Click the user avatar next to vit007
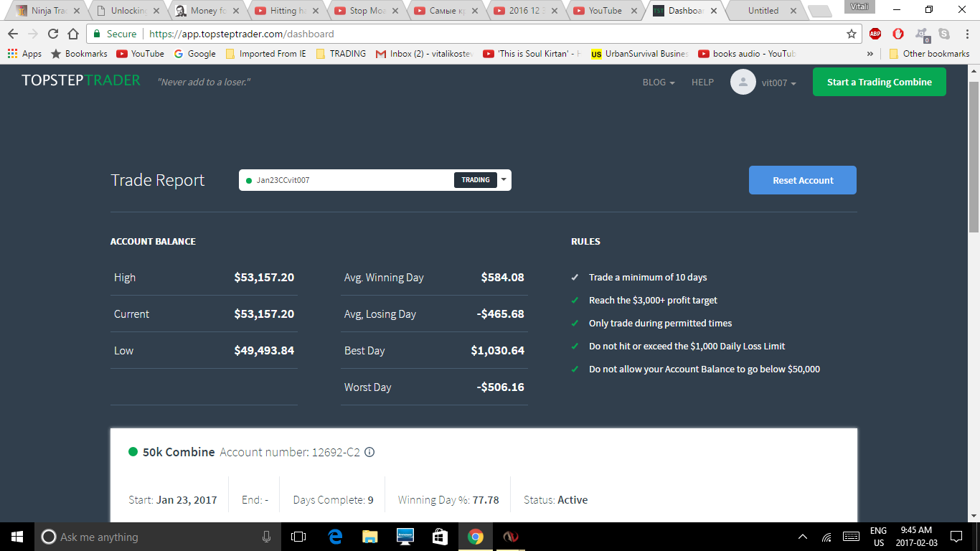 tap(743, 82)
